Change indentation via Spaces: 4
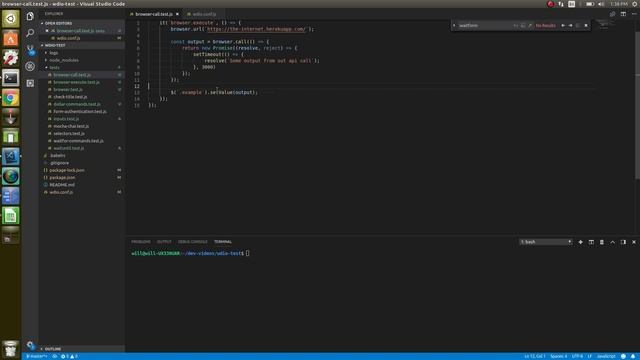This screenshot has height=360, width=640. pyautogui.click(x=558, y=356)
